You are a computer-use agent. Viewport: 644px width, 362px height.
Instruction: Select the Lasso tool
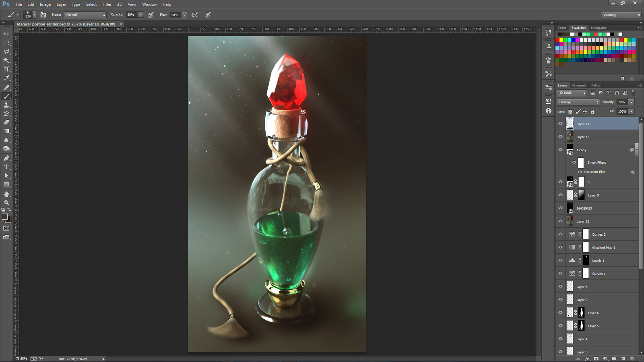click(6, 51)
